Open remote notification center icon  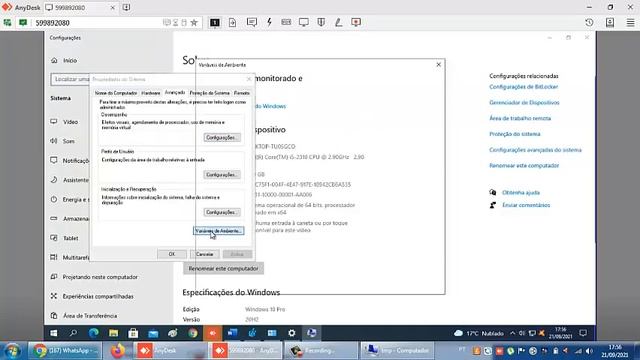coord(583,333)
